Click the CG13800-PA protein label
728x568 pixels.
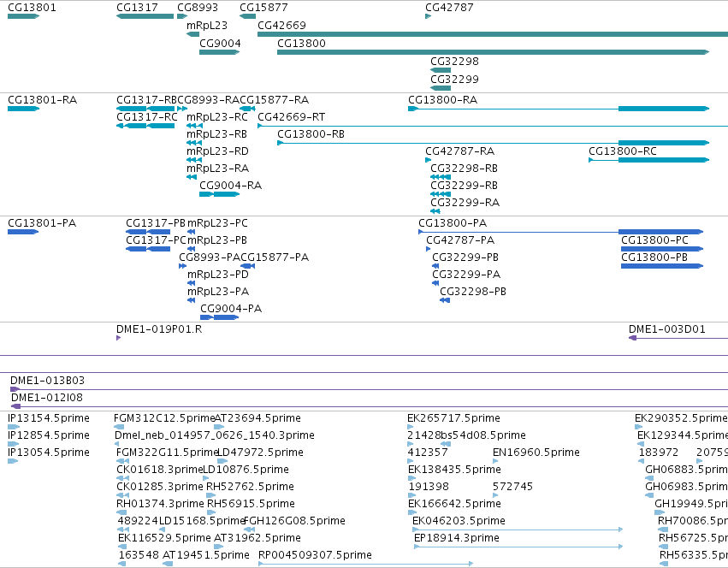(453, 223)
